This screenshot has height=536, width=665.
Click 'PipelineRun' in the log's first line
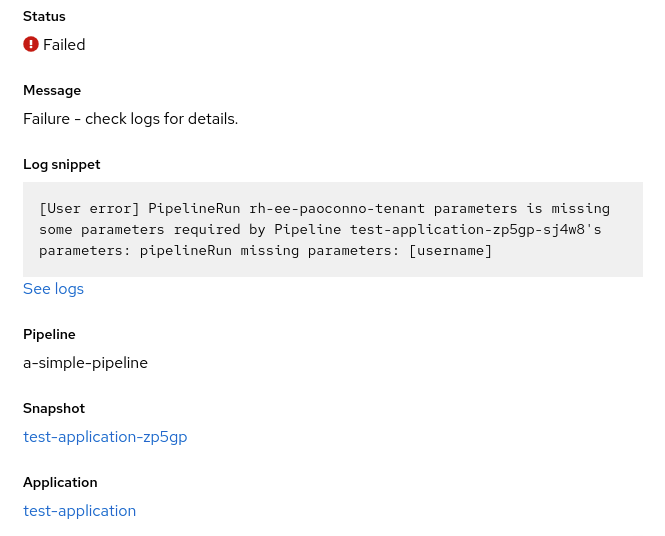click(x=194, y=209)
